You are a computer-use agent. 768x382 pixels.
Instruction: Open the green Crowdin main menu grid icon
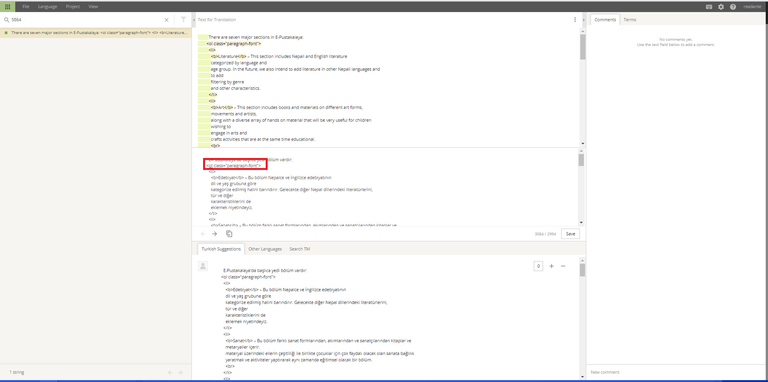[x=7, y=7]
